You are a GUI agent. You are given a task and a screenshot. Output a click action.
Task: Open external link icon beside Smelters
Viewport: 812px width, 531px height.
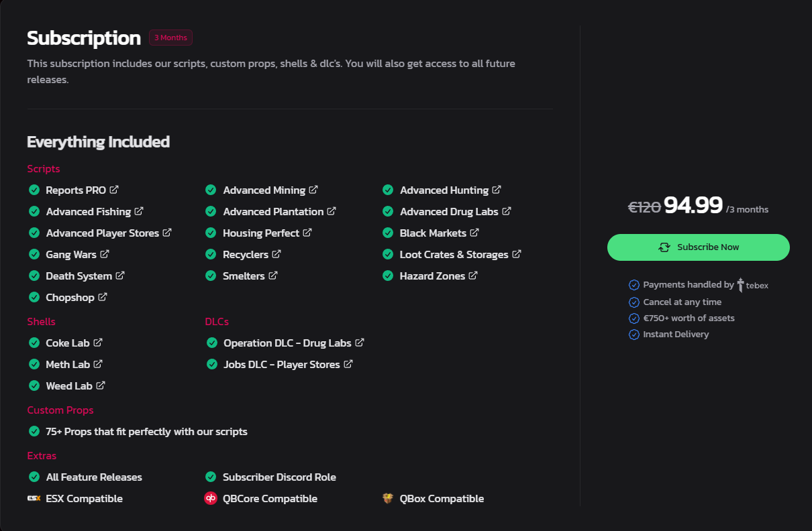[273, 276]
